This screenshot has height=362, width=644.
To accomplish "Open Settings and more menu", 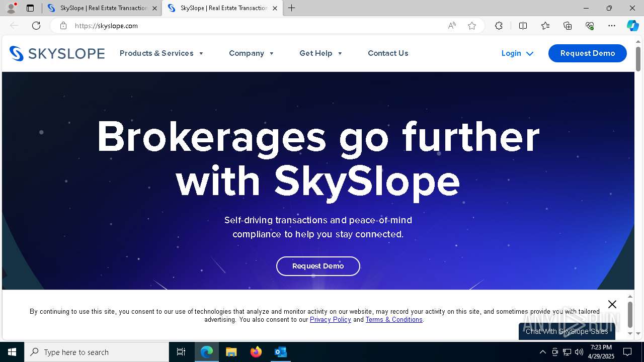I will tap(612, 26).
